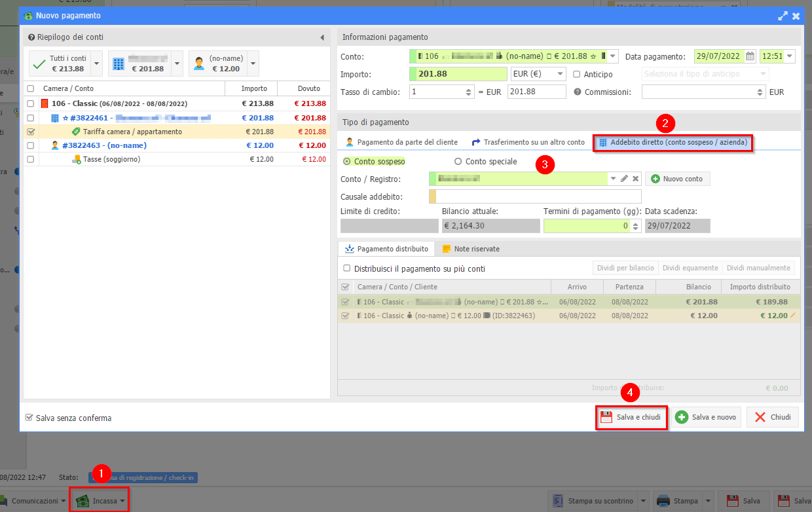The width and height of the screenshot is (812, 512).
Task: Enable the Anticipo checkbox
Action: [577, 74]
